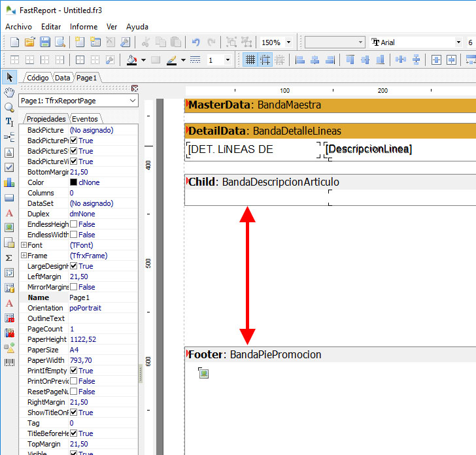Click the Undo arrow in toolbar
Image resolution: width=476 pixels, height=455 pixels.
click(195, 42)
